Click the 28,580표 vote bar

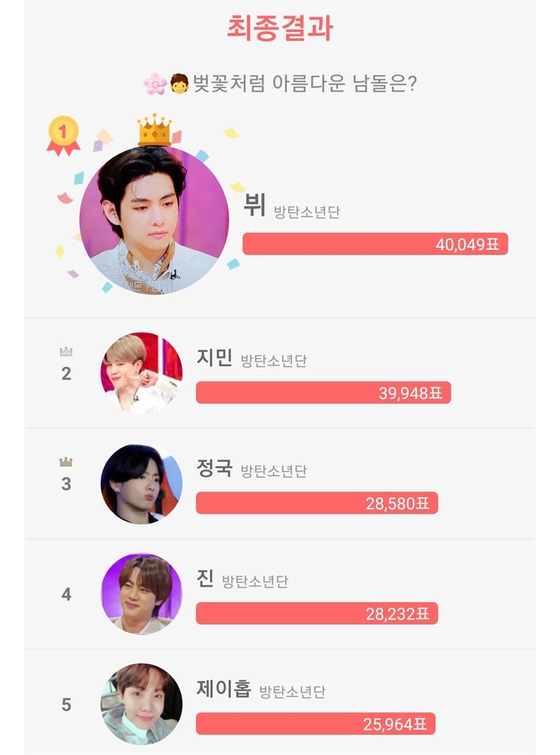pos(317,503)
